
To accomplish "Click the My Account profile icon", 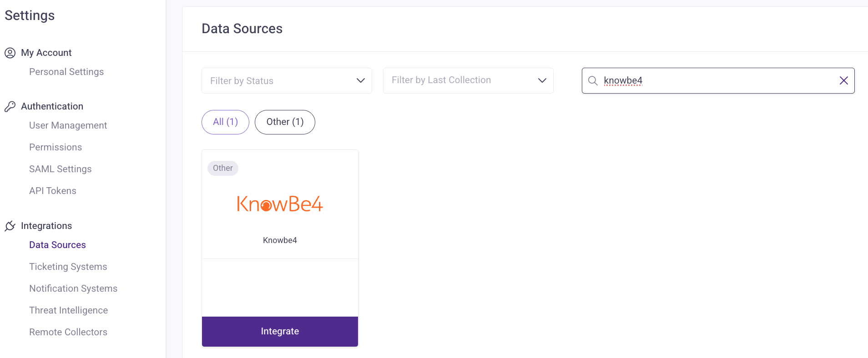I will point(10,53).
